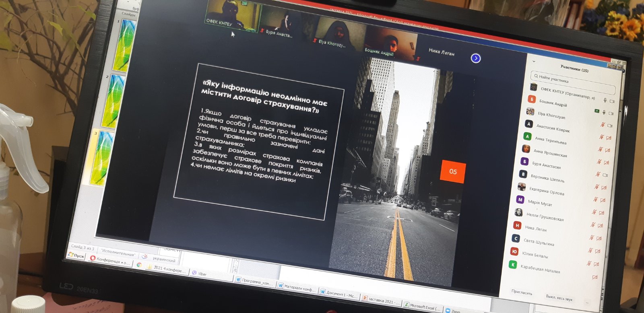Switch to the Слайды tab in PowerPoint
The width and height of the screenshot is (644, 313).
click(129, 14)
